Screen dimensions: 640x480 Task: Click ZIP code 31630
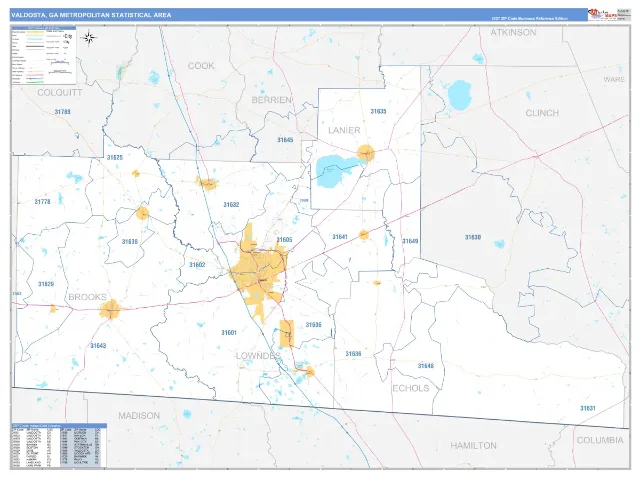click(473, 237)
